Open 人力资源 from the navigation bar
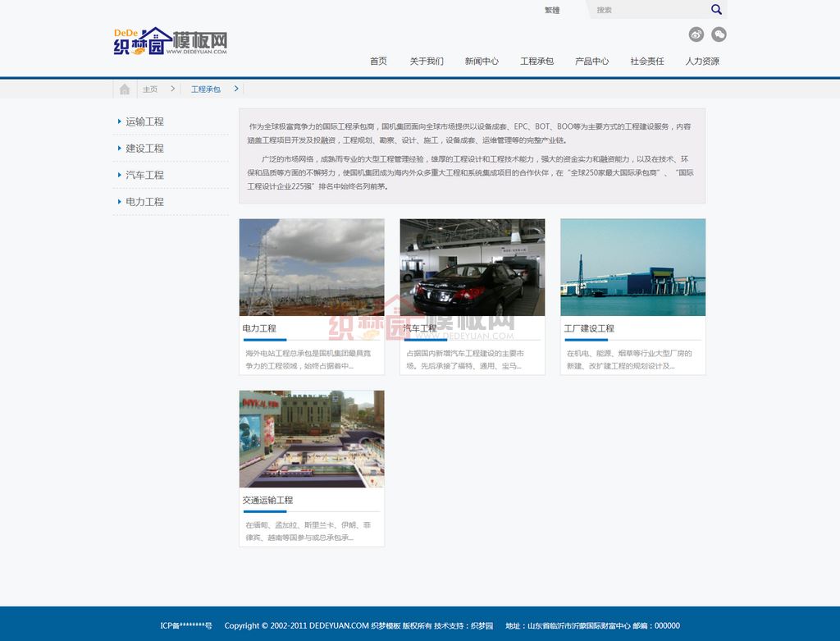Screen dimensions: 840x641 702,62
